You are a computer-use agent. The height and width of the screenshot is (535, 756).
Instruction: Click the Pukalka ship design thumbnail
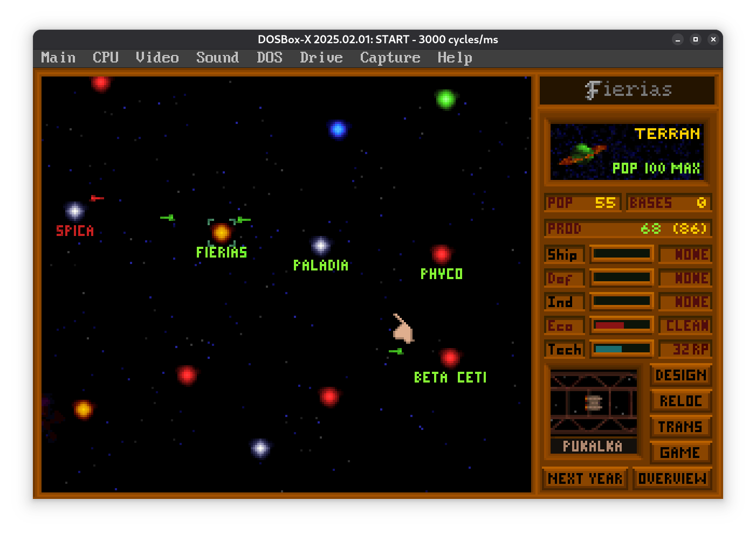pyautogui.click(x=593, y=403)
